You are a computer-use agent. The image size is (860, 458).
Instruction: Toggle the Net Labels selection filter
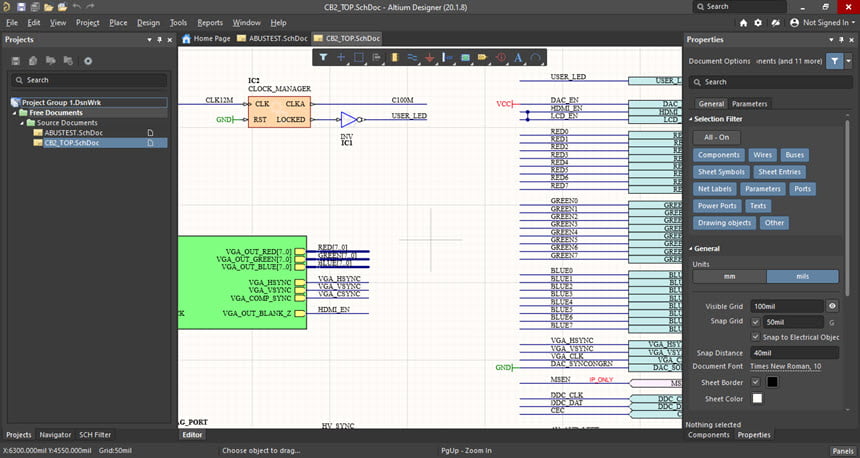(x=715, y=189)
